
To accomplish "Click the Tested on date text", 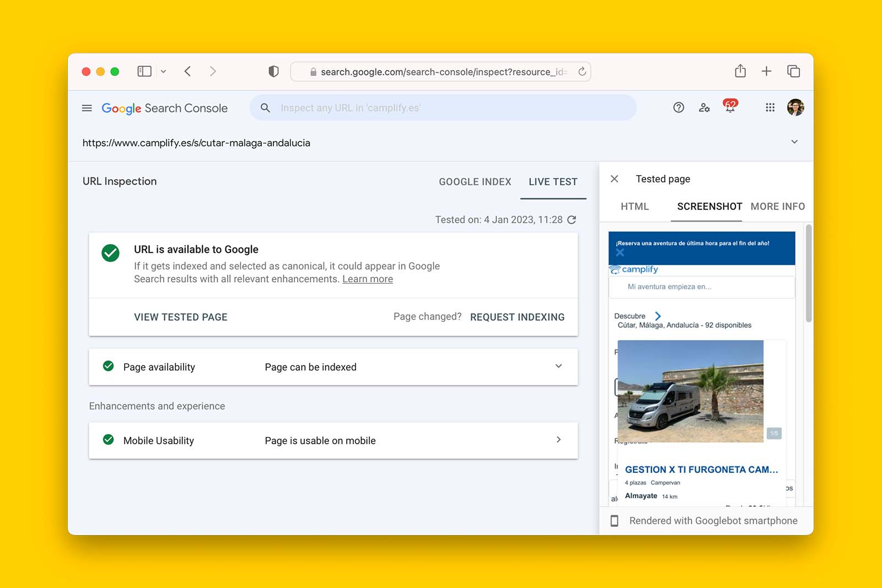I will [499, 219].
